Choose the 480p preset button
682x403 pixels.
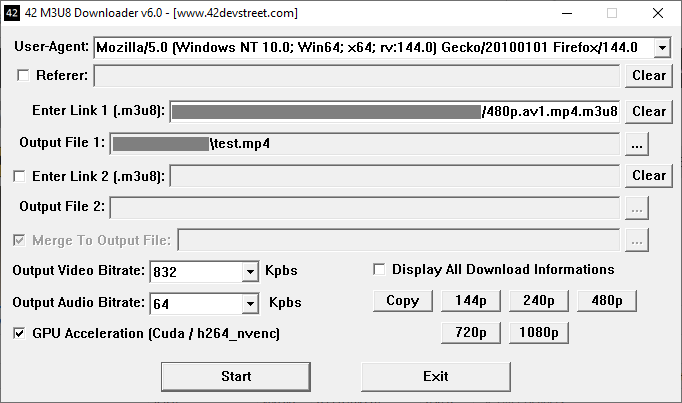point(607,301)
